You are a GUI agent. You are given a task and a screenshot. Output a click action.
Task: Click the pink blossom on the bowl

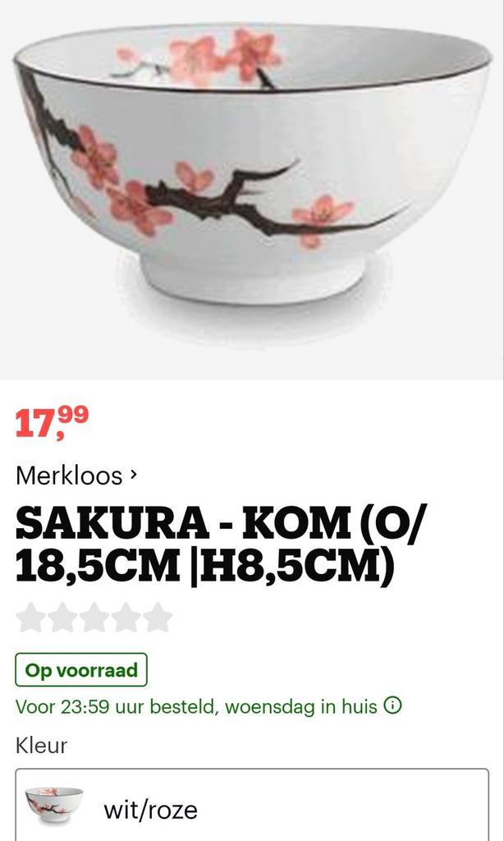coord(139,208)
